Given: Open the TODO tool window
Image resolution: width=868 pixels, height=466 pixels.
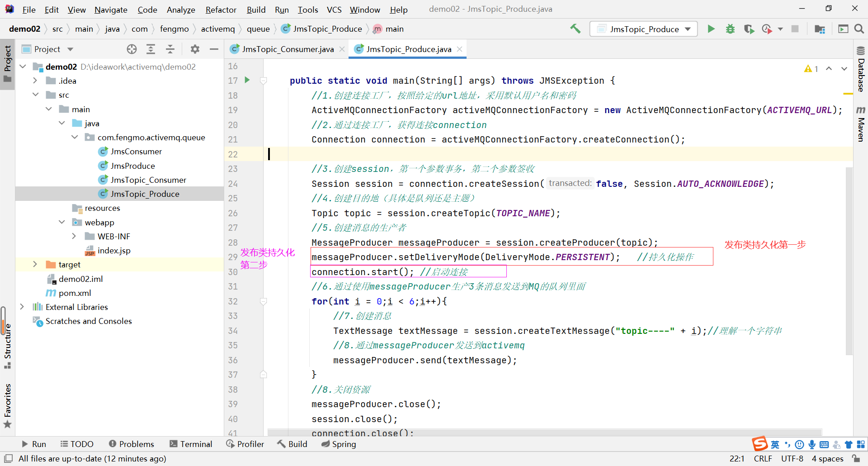Looking at the screenshot, I should click(77, 444).
